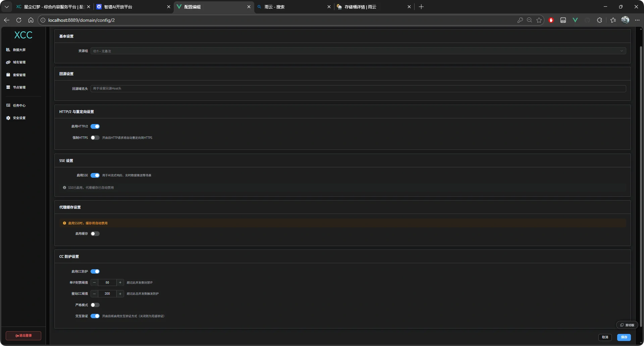
Task: Click the browser refresh icon
Action: point(19,20)
